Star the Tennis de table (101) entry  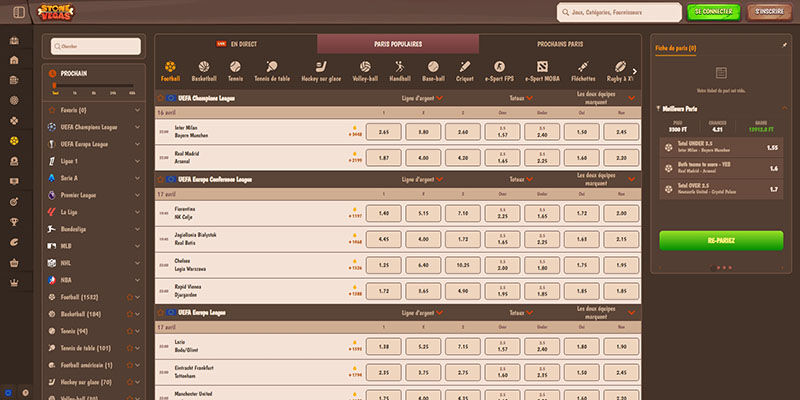[x=130, y=348]
